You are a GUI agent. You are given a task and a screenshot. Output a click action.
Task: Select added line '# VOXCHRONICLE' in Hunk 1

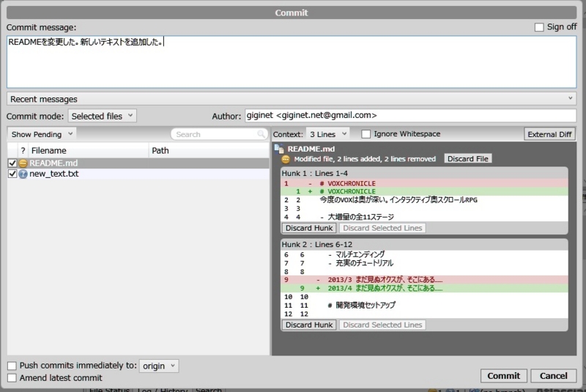pyautogui.click(x=424, y=192)
